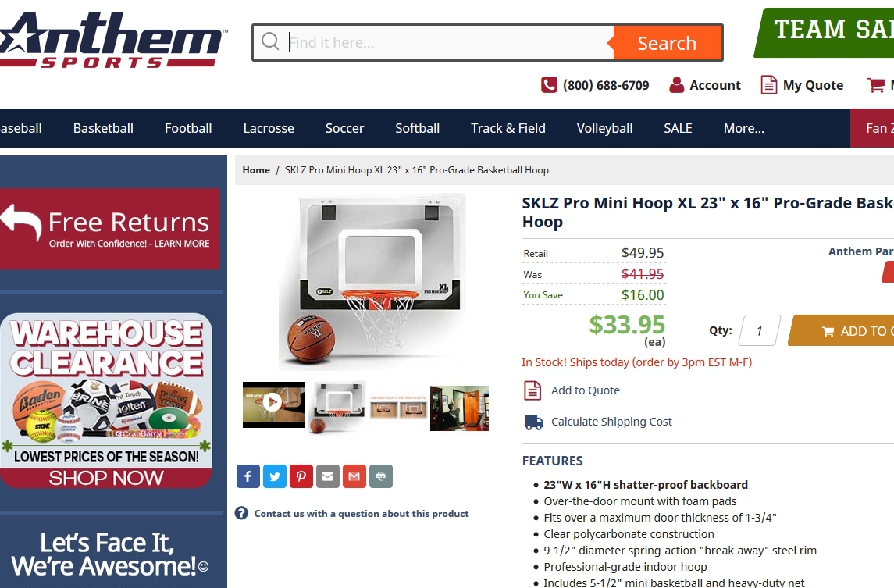Click Calculate Shipping Cost link
This screenshot has width=894, height=588.
pos(611,422)
